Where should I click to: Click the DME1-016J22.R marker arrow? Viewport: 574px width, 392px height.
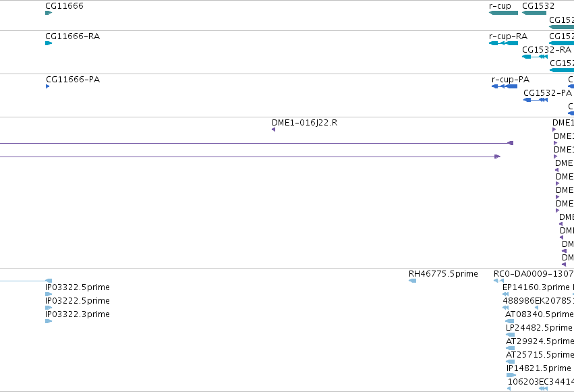tap(273, 130)
